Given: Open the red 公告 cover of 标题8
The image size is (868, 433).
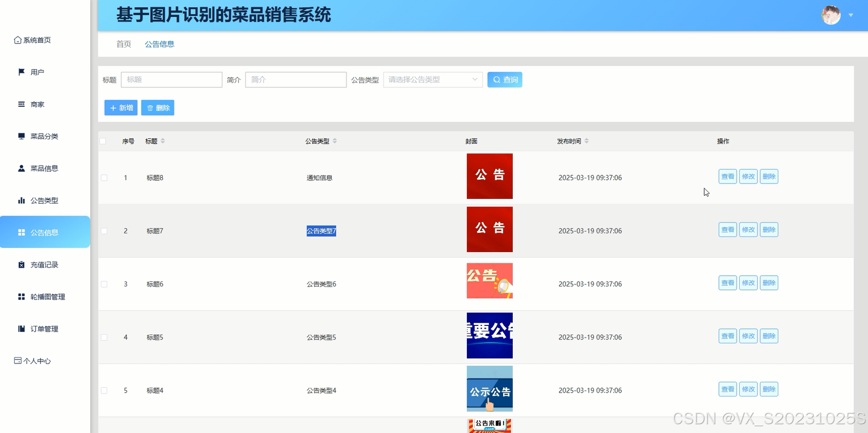Looking at the screenshot, I should coord(490,176).
